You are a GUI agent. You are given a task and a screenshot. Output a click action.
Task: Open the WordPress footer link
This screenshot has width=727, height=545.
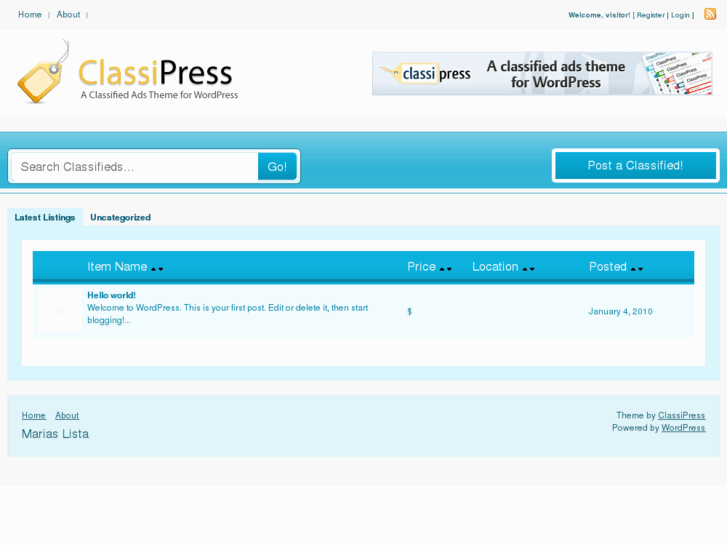pos(683,428)
